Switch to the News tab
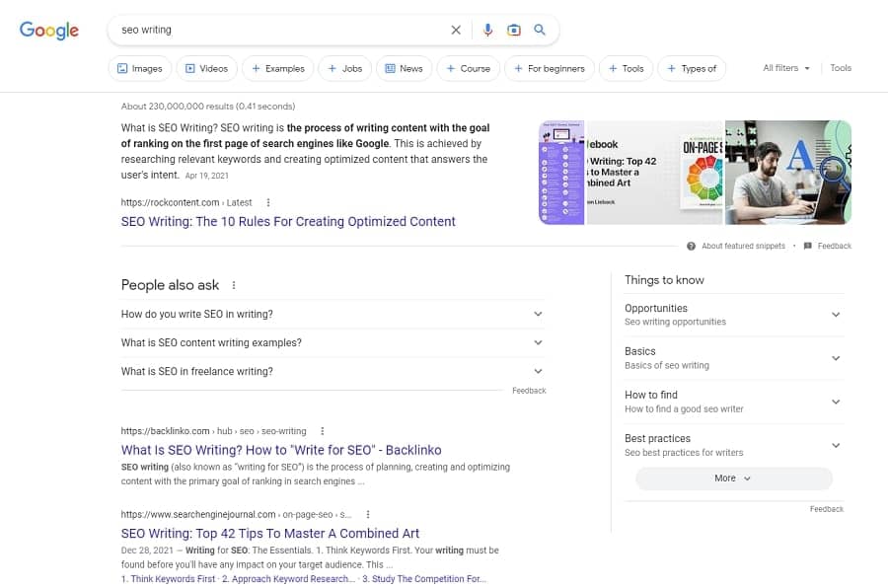Image resolution: width=888 pixels, height=588 pixels. (405, 68)
